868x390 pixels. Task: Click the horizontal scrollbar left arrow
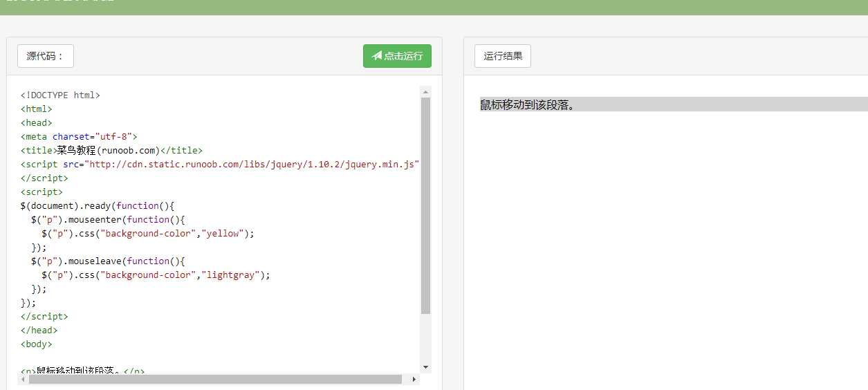coord(24,379)
